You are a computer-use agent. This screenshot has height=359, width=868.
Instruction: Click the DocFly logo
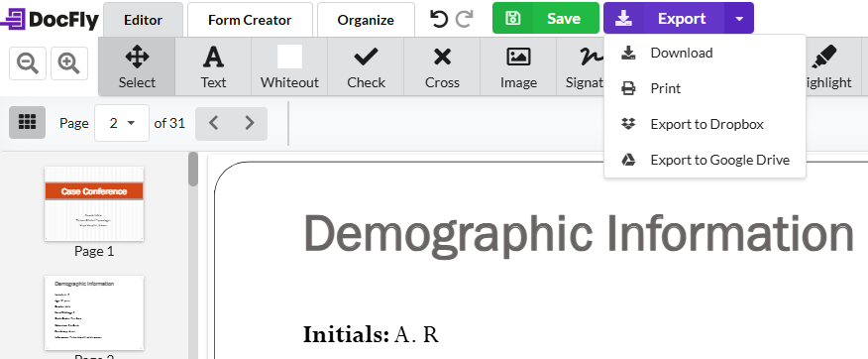click(49, 20)
